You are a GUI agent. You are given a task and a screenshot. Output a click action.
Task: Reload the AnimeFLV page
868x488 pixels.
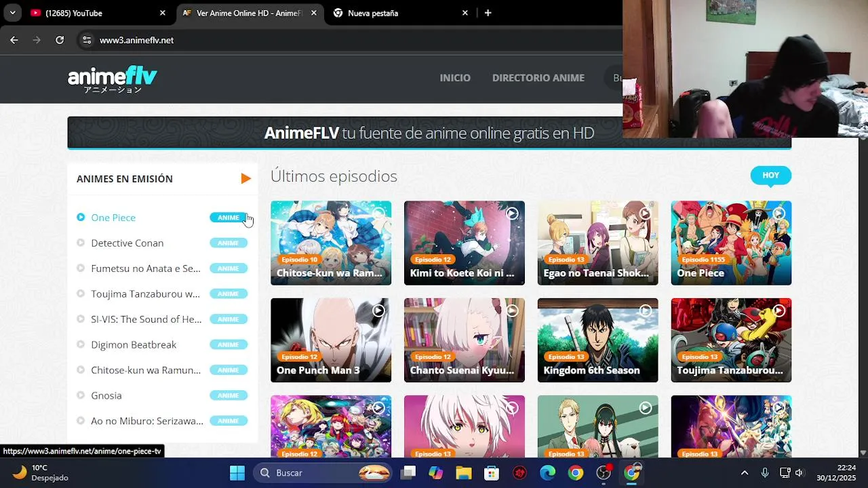pos(60,40)
